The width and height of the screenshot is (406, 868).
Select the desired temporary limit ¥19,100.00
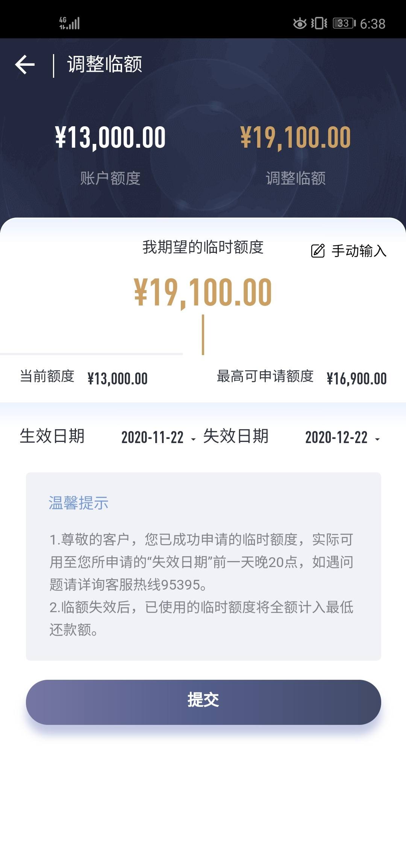pyautogui.click(x=203, y=293)
